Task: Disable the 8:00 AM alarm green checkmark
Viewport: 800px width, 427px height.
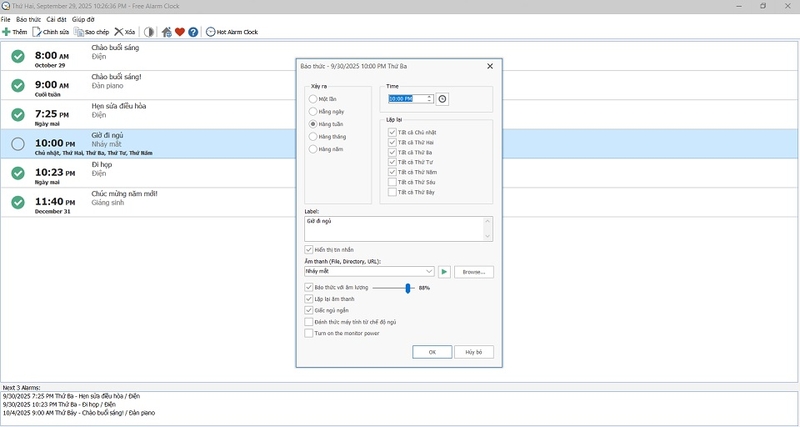Action: point(18,56)
